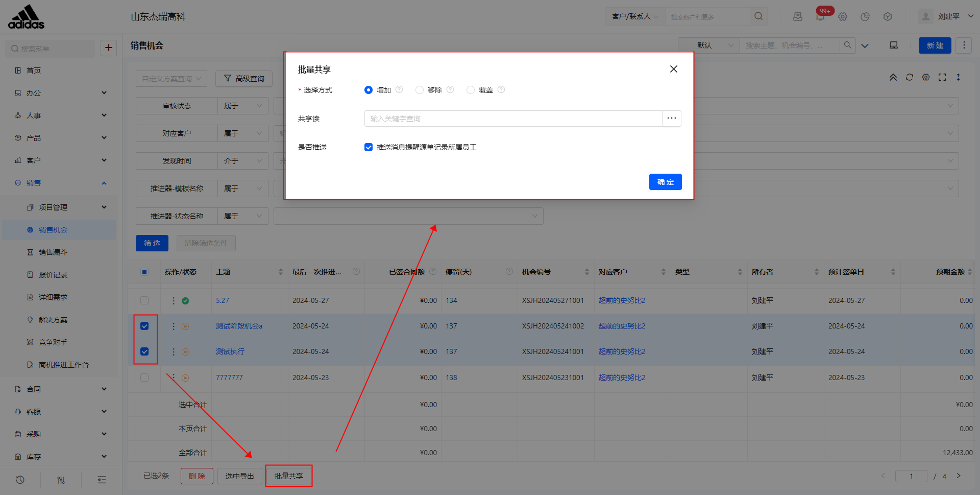Click the add plus icon beside menu search

(x=109, y=48)
